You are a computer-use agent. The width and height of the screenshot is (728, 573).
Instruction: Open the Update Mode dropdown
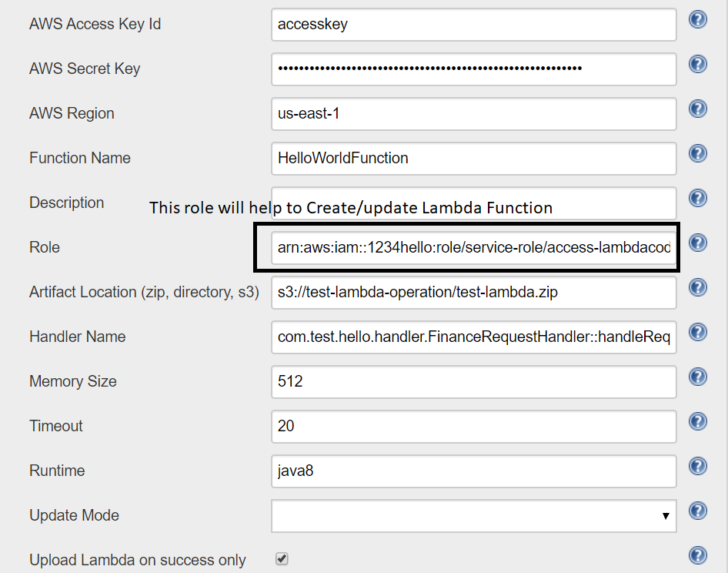point(665,516)
